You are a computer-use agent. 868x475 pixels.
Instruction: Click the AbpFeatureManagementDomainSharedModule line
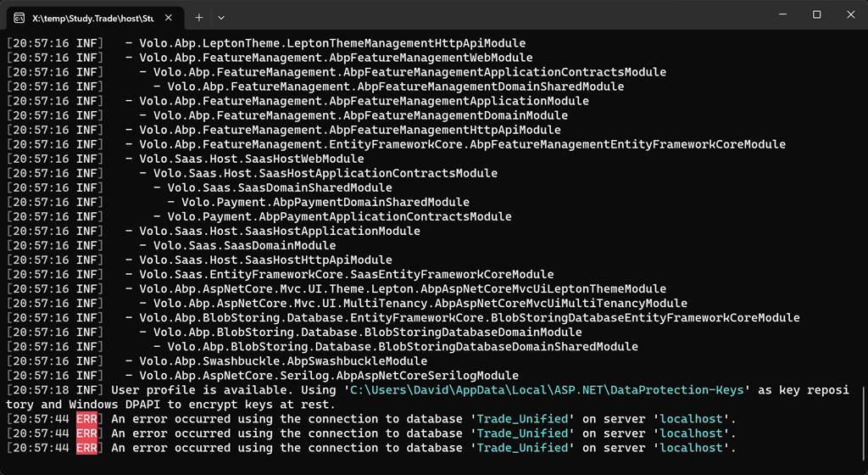315,87
